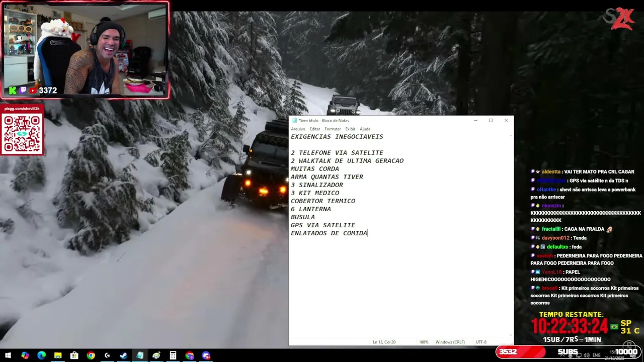Screen dimensions: 644x362
Task: Click the line 2 TELEFONE VIA SATELITE
Action: click(337, 153)
